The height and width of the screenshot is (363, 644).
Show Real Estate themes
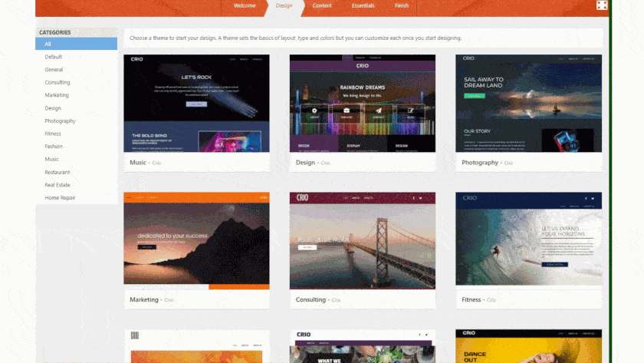pyautogui.click(x=58, y=185)
